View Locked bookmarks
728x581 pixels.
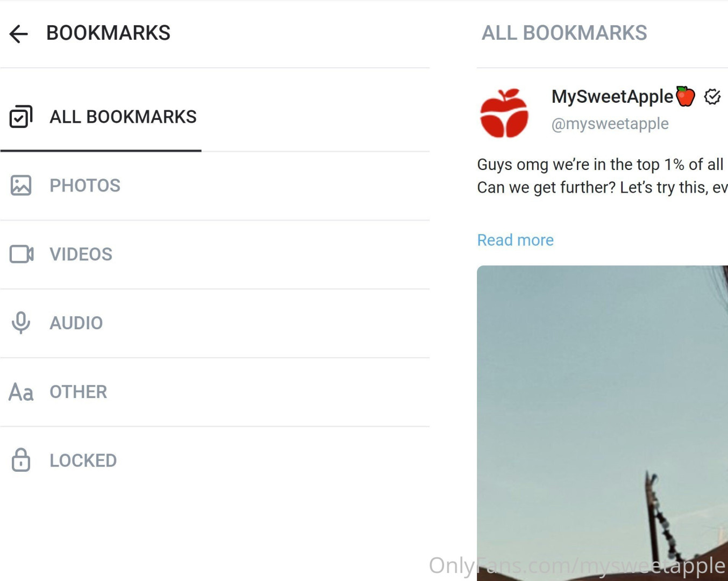83,461
